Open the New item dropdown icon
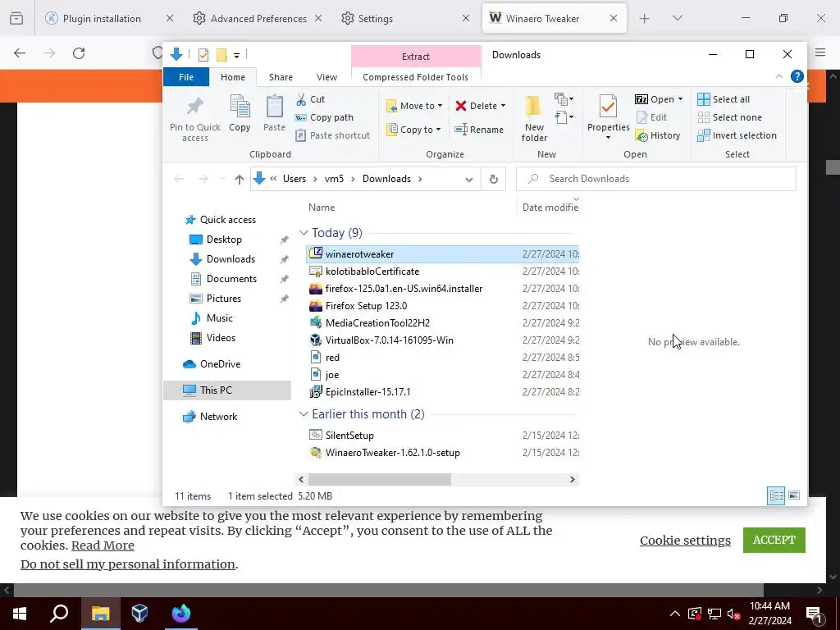Screen dimensions: 840x630 564,99
